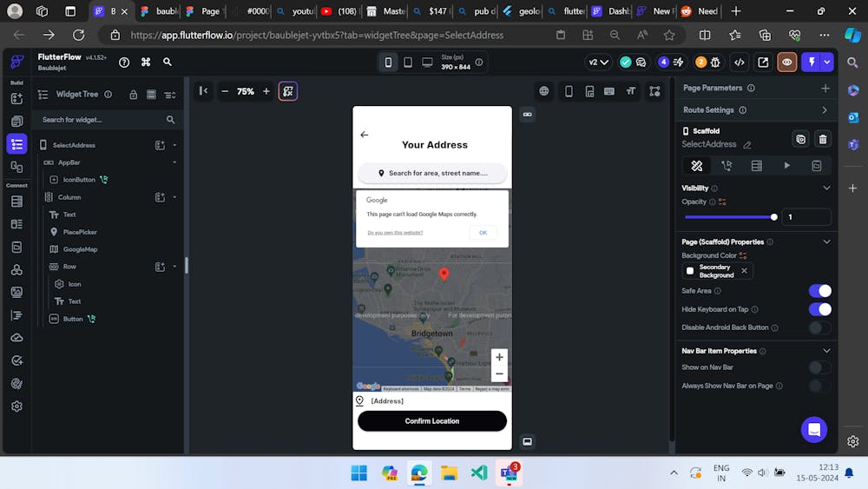Click the debug bug icon
Viewport: 868px width, 489px height.
pyautogui.click(x=714, y=63)
